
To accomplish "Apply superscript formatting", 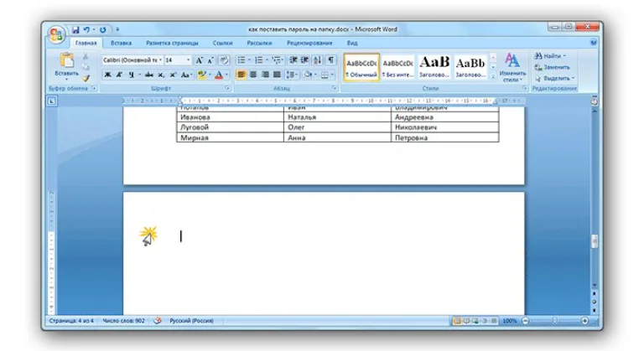I will (173, 75).
